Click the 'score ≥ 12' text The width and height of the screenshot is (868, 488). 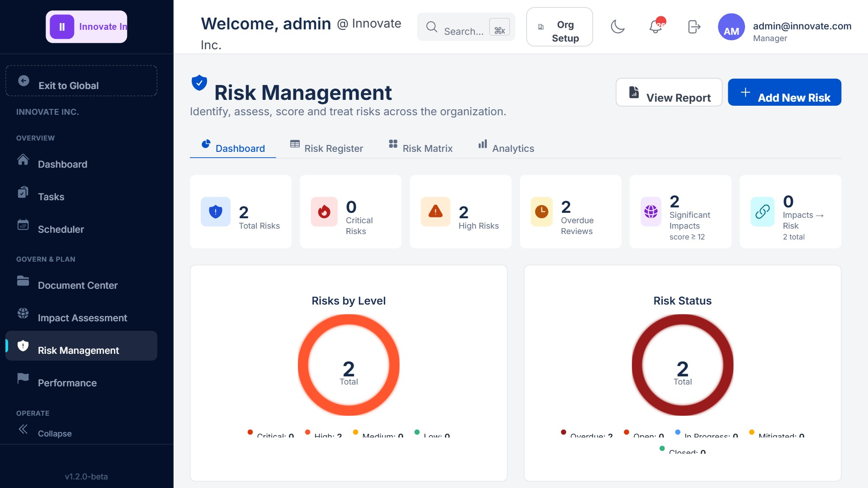(x=687, y=237)
